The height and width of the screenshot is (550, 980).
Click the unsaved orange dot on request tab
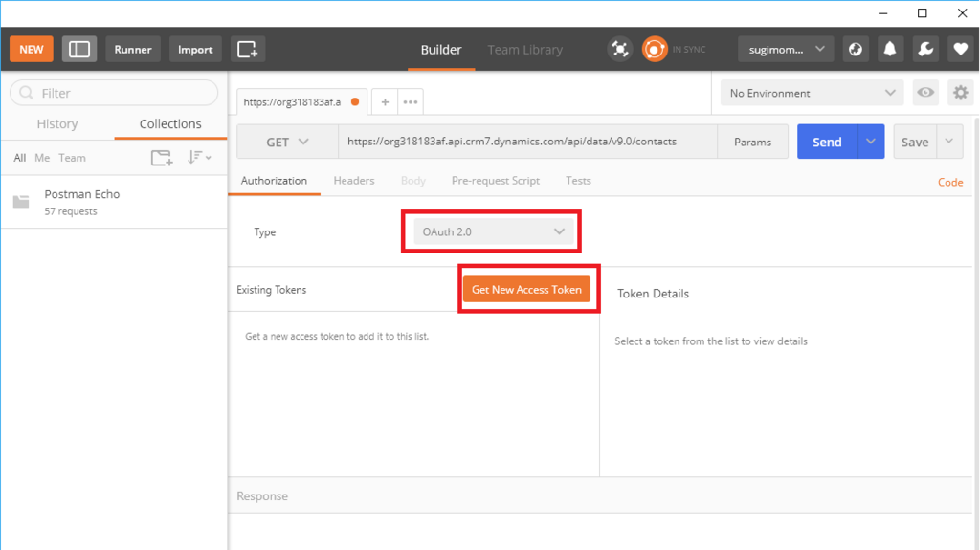click(x=355, y=102)
